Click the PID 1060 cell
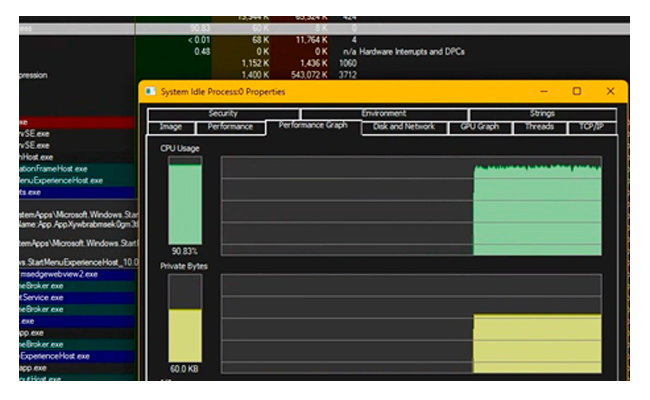Screen dimensions: 650x400 point(347,63)
